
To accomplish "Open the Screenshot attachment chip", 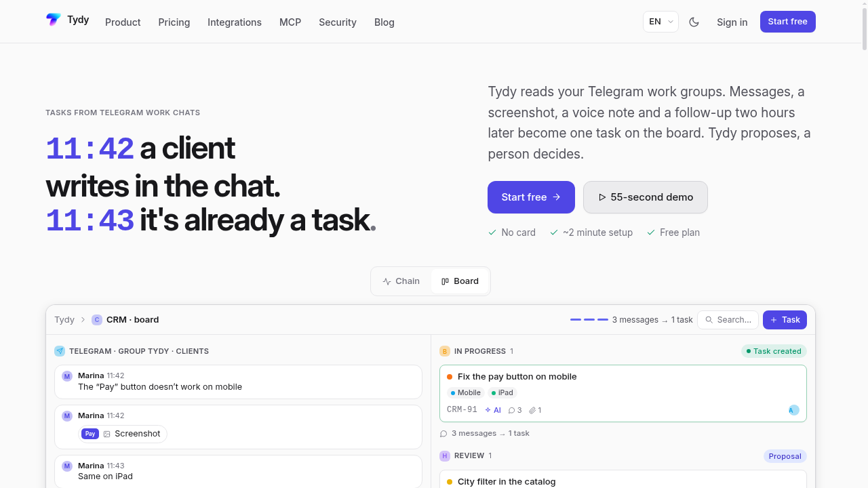I will point(123,434).
